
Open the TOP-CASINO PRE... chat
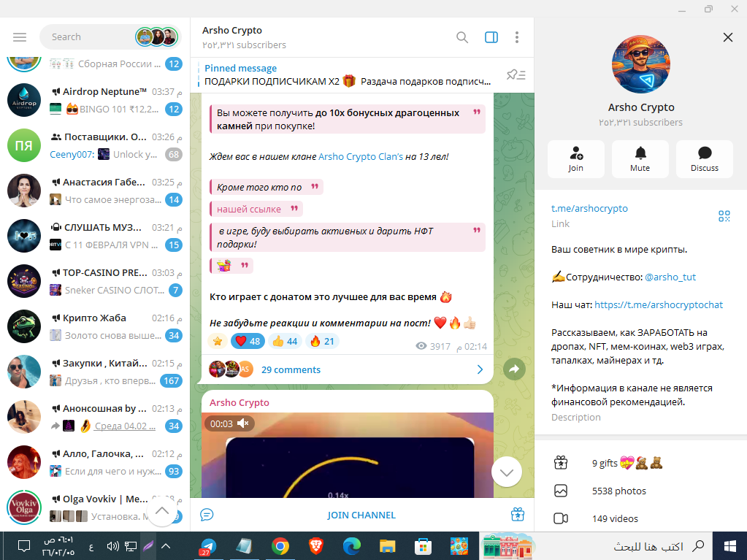click(x=95, y=281)
